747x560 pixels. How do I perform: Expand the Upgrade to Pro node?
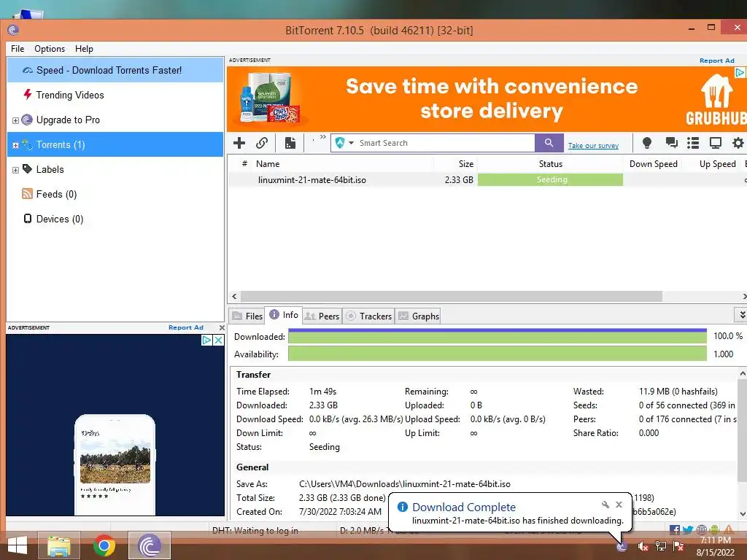click(15, 120)
